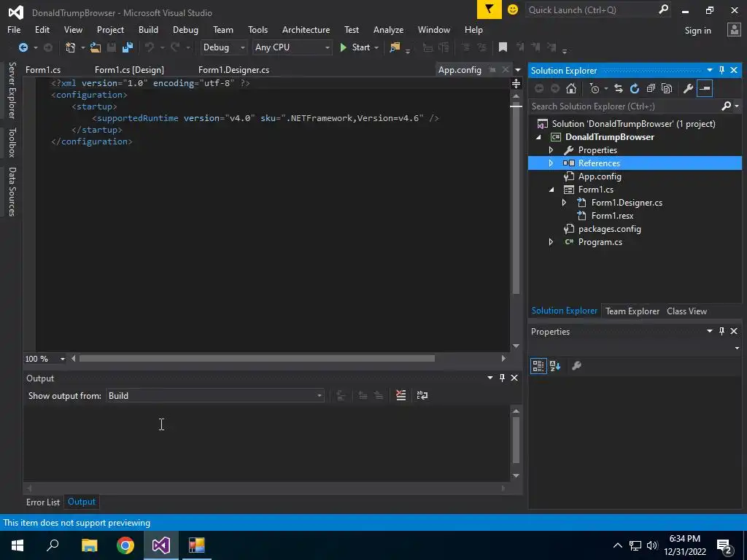The width and height of the screenshot is (747, 560).
Task: Open the Toolbox side tab
Action: 12,142
